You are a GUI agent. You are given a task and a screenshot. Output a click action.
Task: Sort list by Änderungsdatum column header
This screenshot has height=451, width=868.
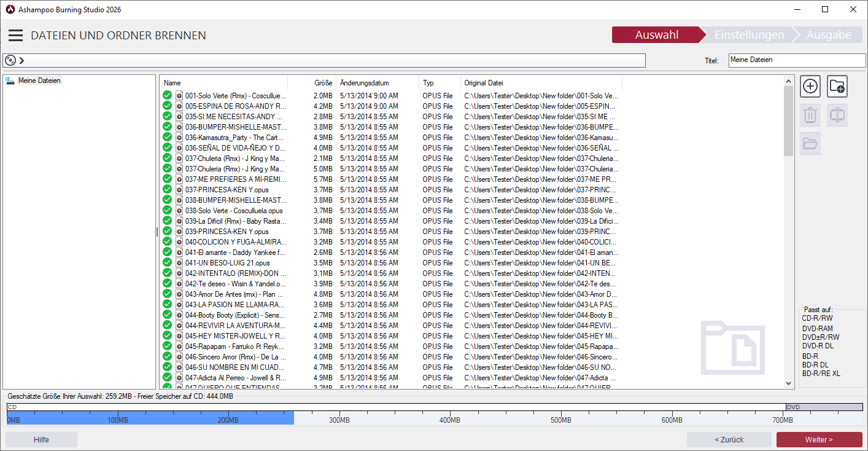[364, 83]
